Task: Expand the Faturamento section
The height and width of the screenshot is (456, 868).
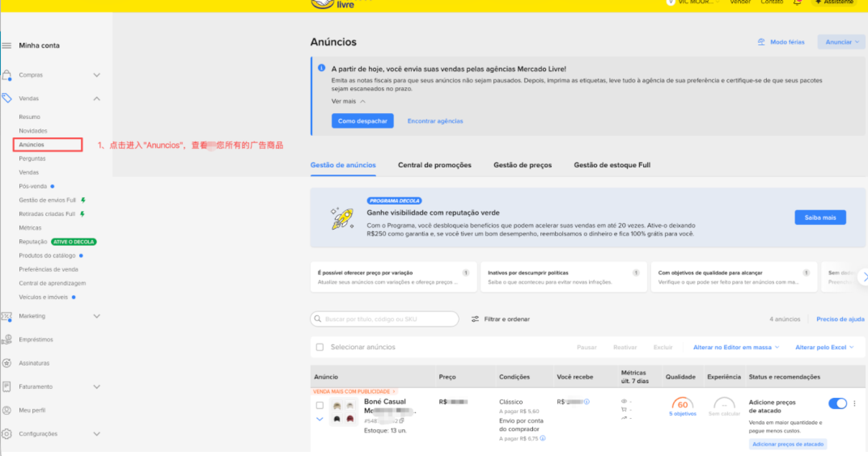Action: coord(97,387)
